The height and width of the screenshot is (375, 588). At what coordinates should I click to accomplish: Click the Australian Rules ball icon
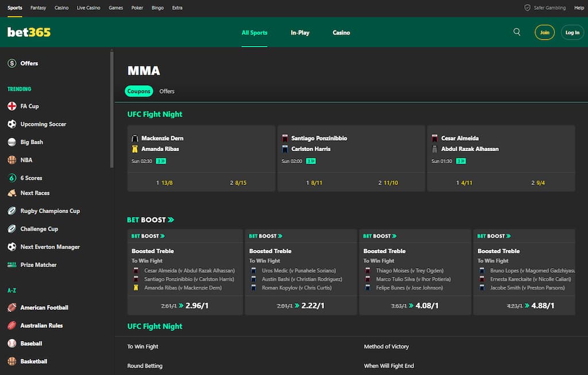[12, 326]
